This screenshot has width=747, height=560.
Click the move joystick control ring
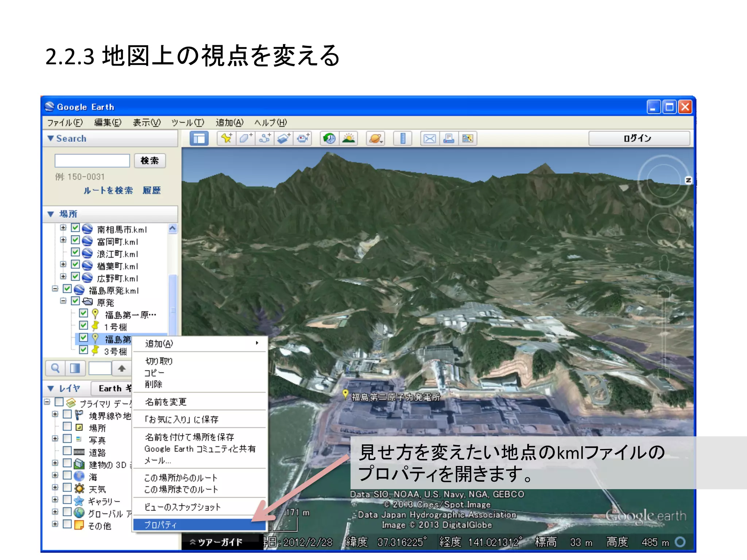click(663, 230)
